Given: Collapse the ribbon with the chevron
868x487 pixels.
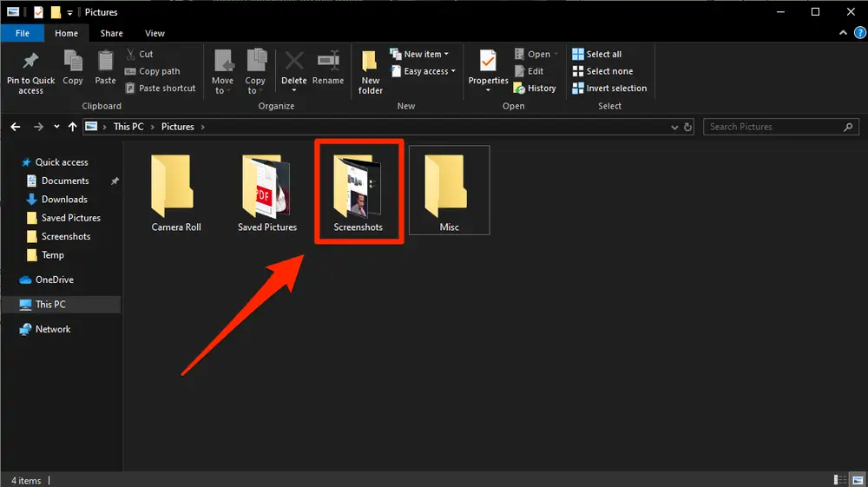Looking at the screenshot, I should 843,33.
